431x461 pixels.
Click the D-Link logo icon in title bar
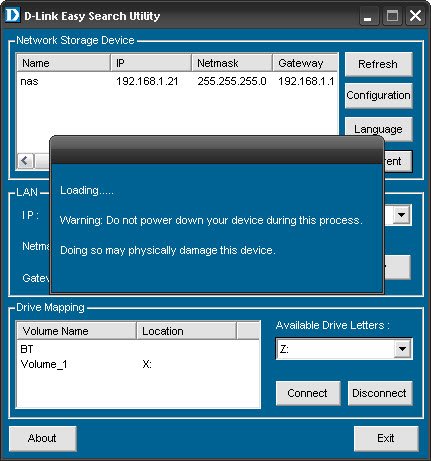(13, 15)
